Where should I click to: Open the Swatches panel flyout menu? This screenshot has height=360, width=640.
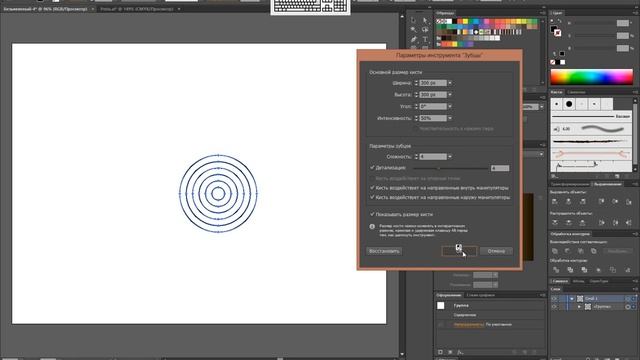[x=542, y=13]
